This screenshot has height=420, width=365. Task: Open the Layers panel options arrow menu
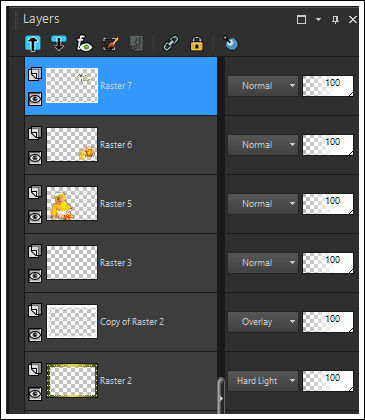[318, 19]
